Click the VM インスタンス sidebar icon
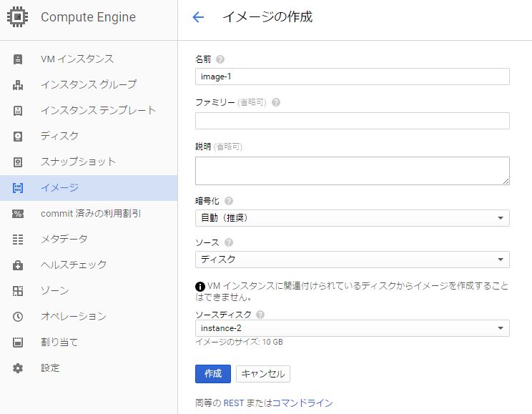532x414 pixels. [x=18, y=59]
